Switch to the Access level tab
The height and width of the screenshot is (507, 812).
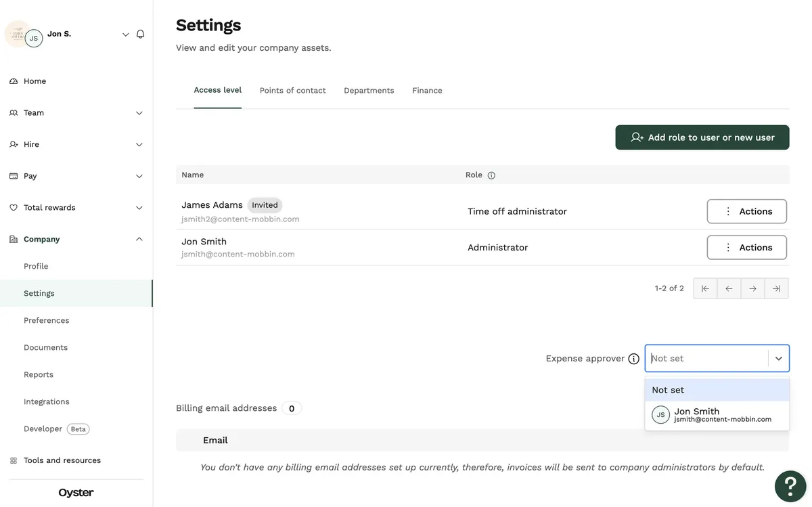coord(218,90)
